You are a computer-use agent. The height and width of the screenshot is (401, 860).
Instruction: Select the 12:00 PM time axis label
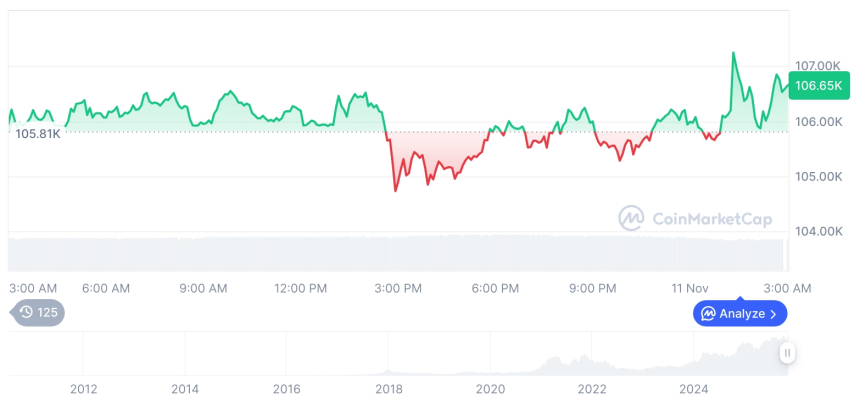pos(300,288)
